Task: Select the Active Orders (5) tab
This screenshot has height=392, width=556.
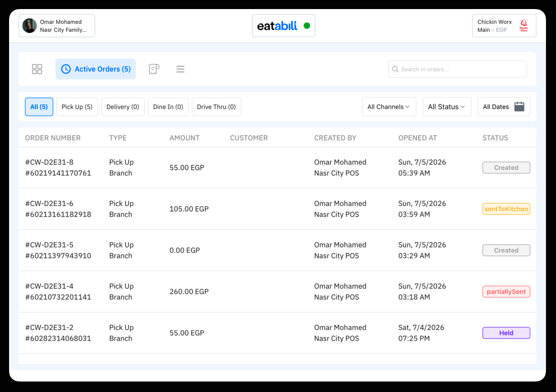Action: click(95, 69)
